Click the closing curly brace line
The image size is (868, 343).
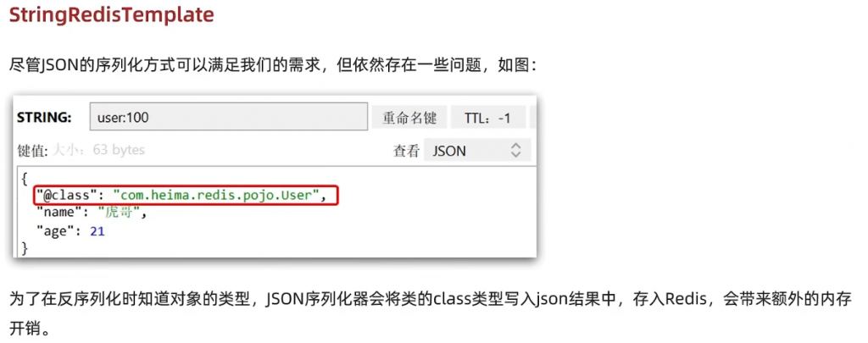[x=25, y=248]
